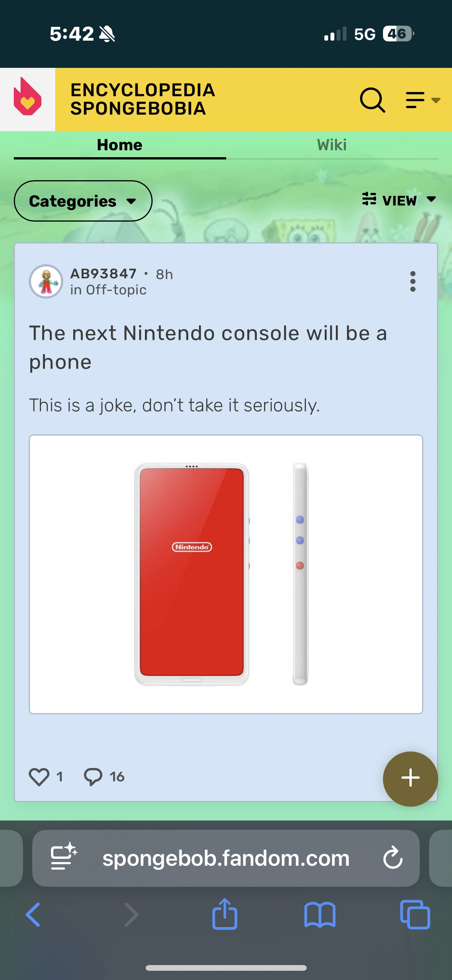Open Safari's page reader menu icon
Viewport: 452px width, 980px height.
pyautogui.click(x=64, y=856)
